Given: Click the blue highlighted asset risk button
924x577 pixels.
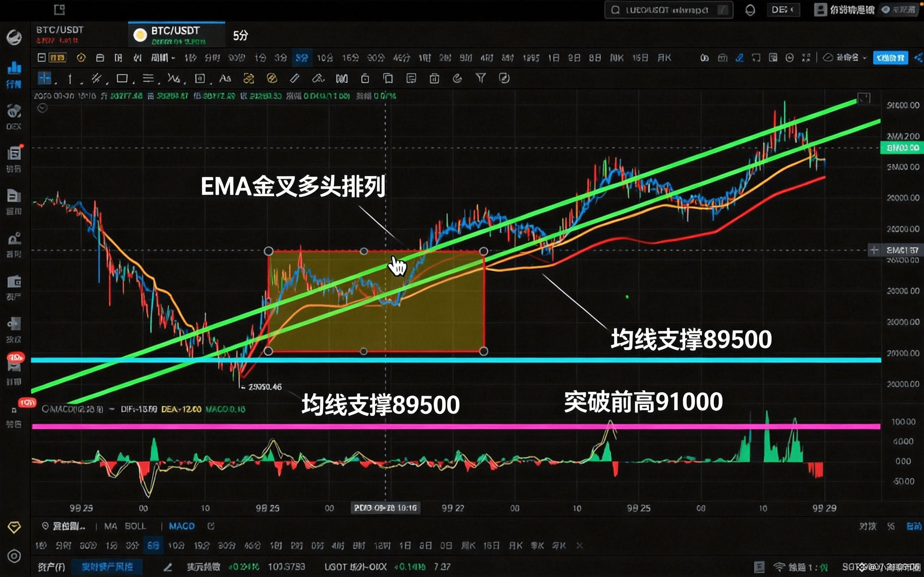Looking at the screenshot, I should (107, 567).
